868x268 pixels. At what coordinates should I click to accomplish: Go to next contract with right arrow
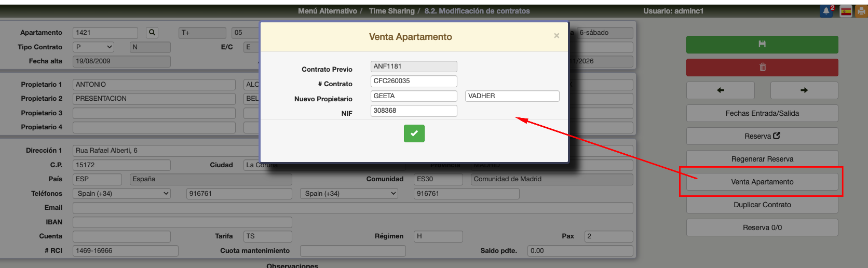804,90
